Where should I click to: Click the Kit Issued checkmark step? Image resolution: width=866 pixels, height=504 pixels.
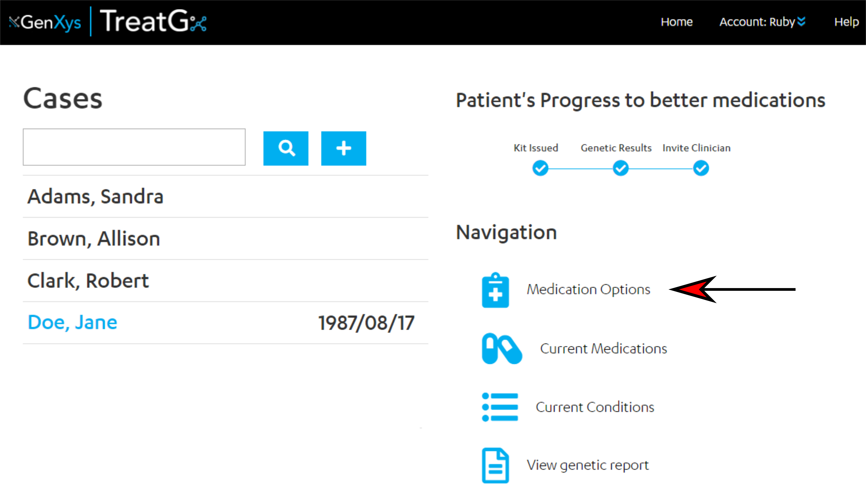coord(540,168)
